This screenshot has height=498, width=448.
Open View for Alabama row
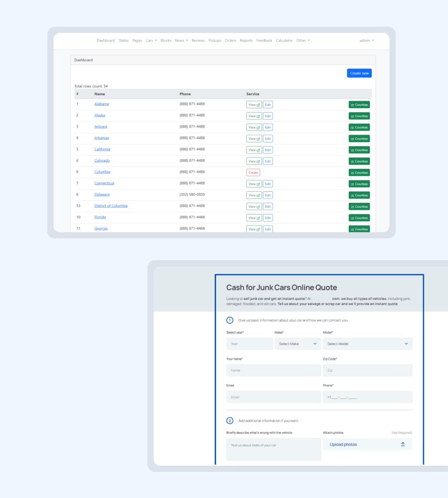[x=254, y=105]
